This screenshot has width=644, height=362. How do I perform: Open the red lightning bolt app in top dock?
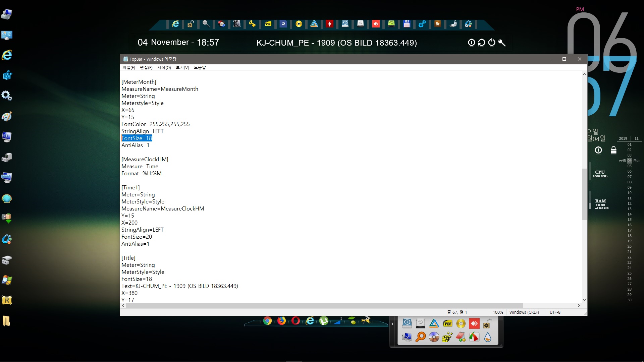point(330,24)
